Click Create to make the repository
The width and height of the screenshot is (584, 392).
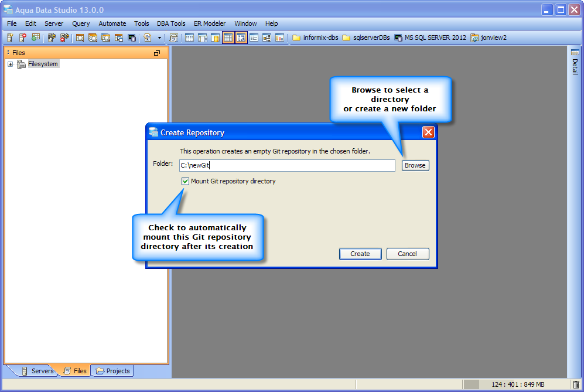click(360, 254)
